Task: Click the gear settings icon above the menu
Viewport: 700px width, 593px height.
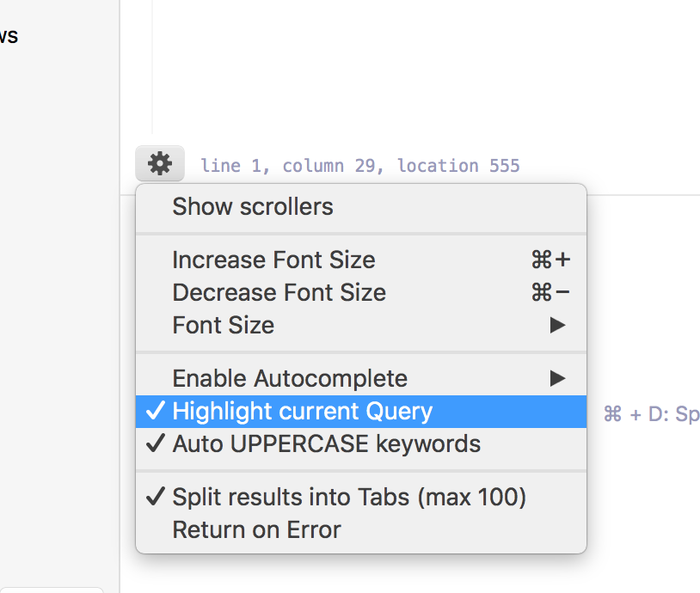Action: click(159, 163)
